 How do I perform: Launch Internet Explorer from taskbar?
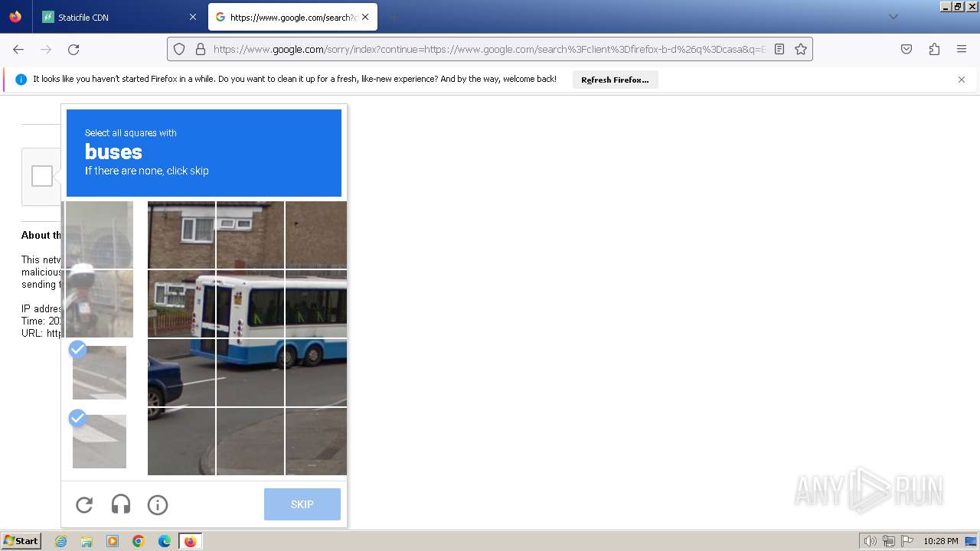[x=61, y=541]
